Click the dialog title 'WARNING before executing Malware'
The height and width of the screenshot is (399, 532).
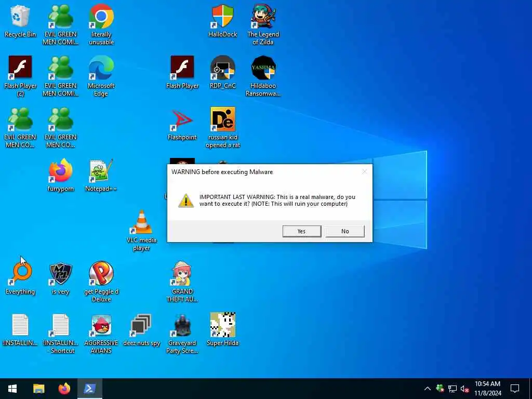point(222,171)
